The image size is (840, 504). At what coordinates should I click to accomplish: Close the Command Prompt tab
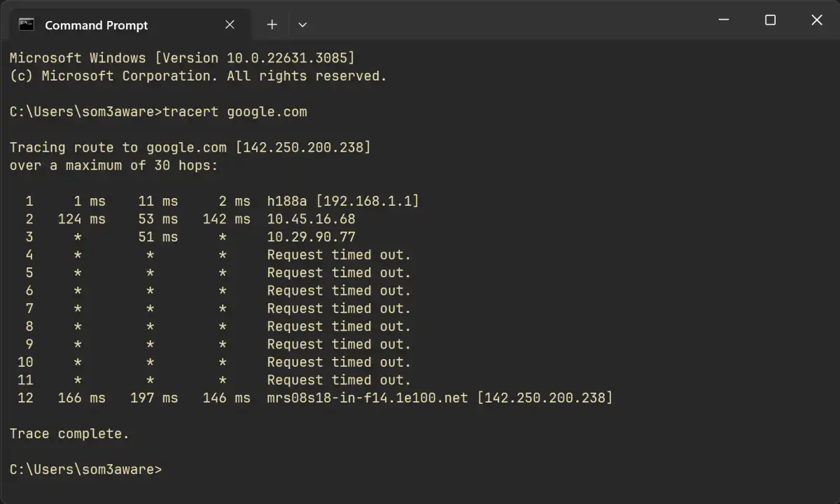[x=230, y=25]
